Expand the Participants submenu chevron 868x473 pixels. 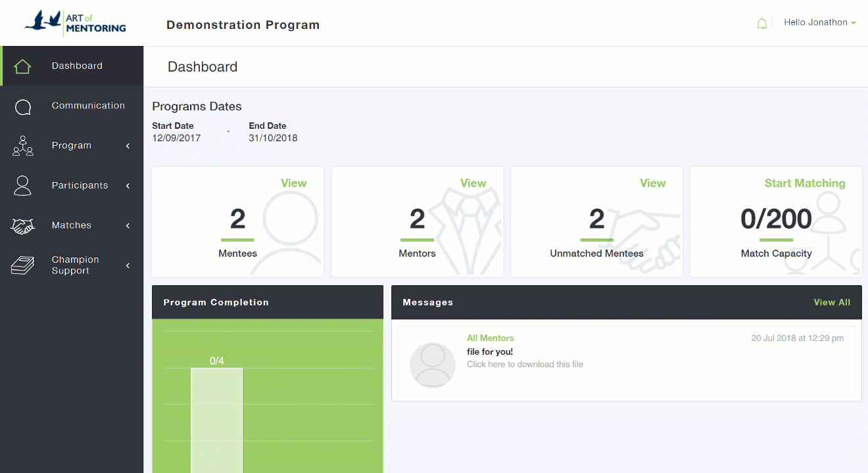128,186
